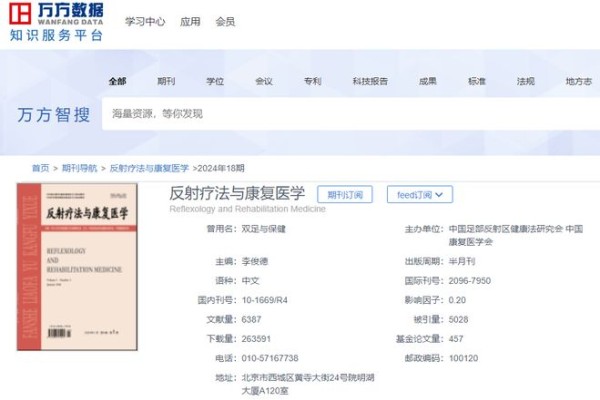Select the 专利 search tab
Image resolution: width=600 pixels, height=400 pixels.
[313, 81]
